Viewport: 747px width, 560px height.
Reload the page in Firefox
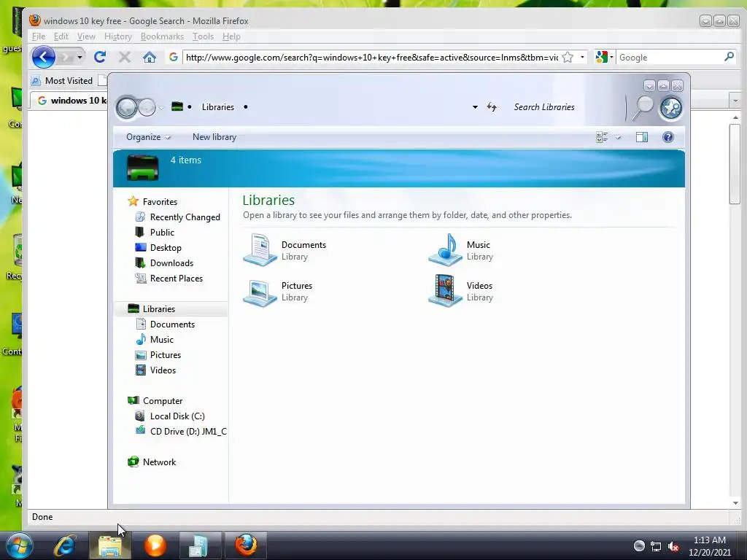click(x=99, y=57)
